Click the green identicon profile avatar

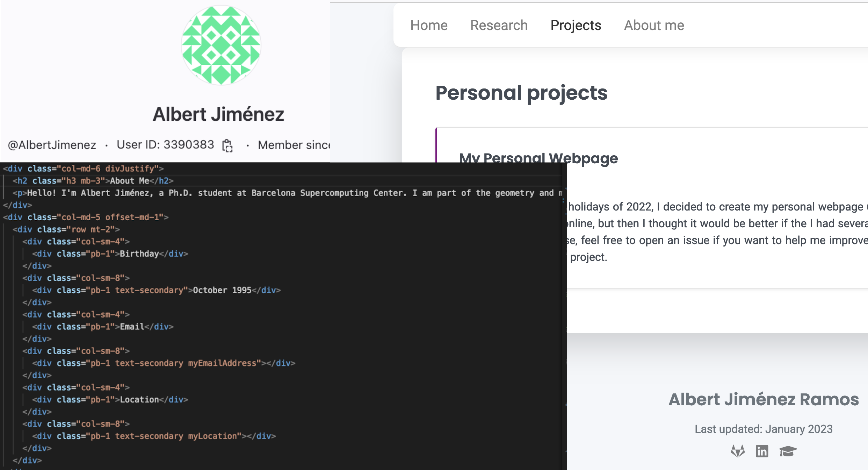pos(221,45)
